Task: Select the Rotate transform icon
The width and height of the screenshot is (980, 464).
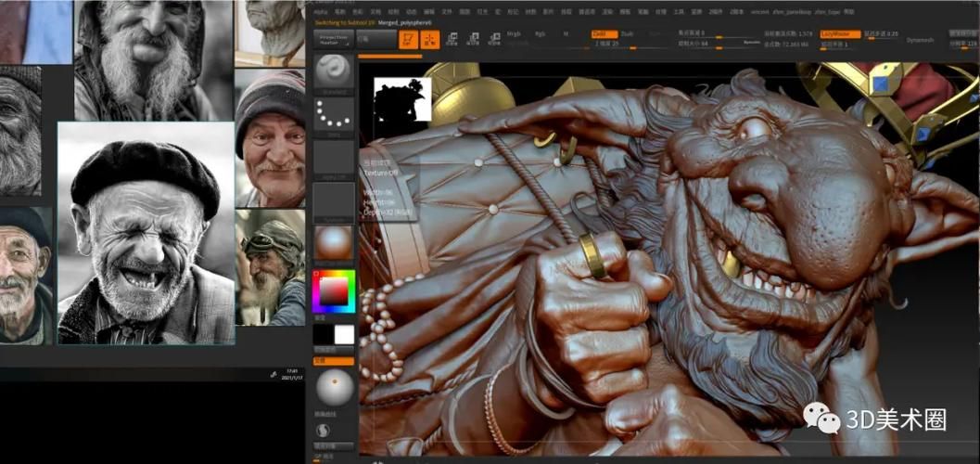Action: pyautogui.click(x=494, y=39)
